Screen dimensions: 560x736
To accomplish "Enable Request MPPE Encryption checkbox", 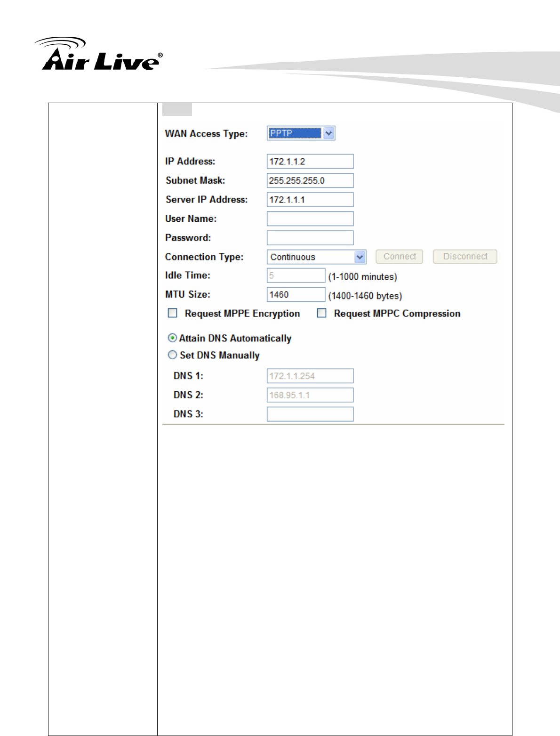I will click(x=173, y=313).
